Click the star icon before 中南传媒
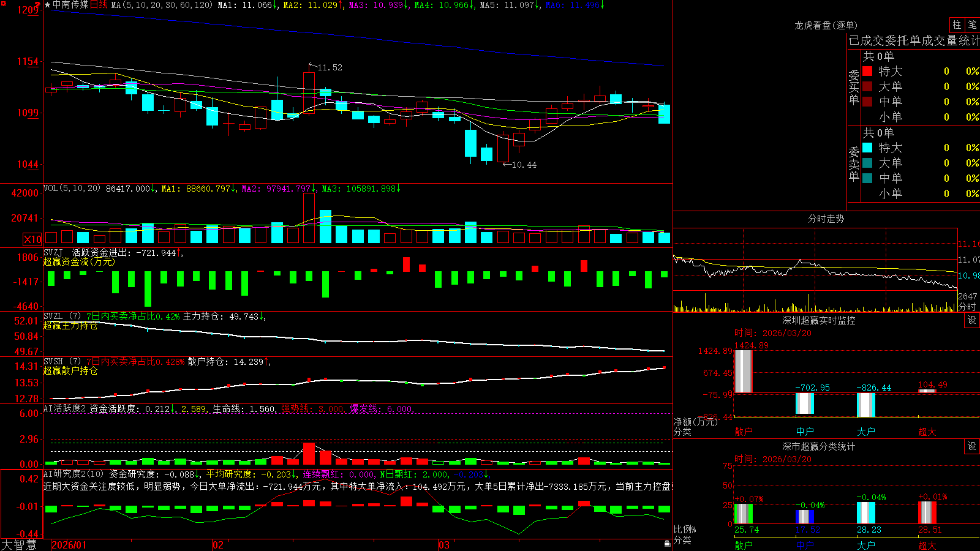The height and width of the screenshot is (551, 980). tap(47, 5)
